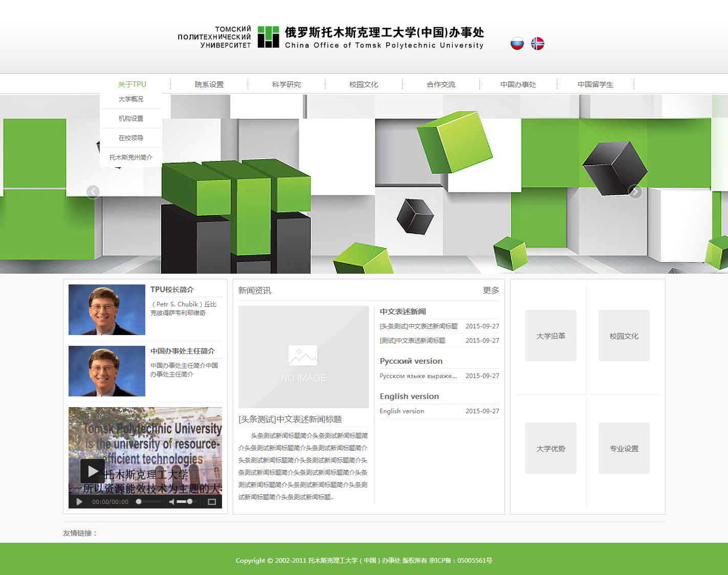728x575 pixels.
Task: Click 更多 link in news section
Action: [x=491, y=291]
